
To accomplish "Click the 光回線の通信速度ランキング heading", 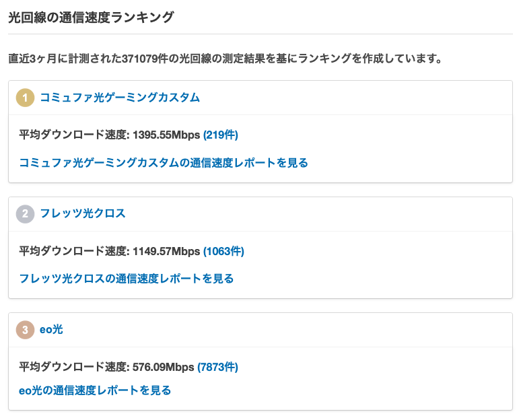I will click(91, 17).
